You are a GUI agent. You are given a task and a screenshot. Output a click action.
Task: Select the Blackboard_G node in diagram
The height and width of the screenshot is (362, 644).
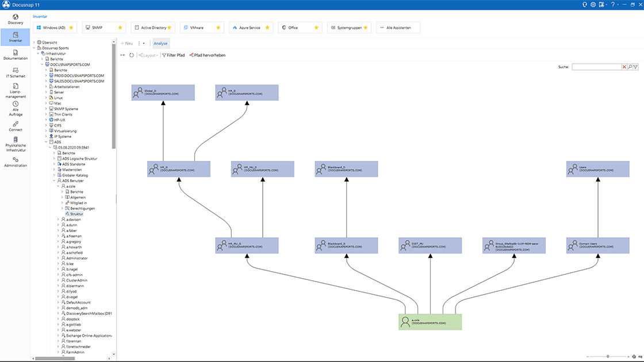(346, 245)
